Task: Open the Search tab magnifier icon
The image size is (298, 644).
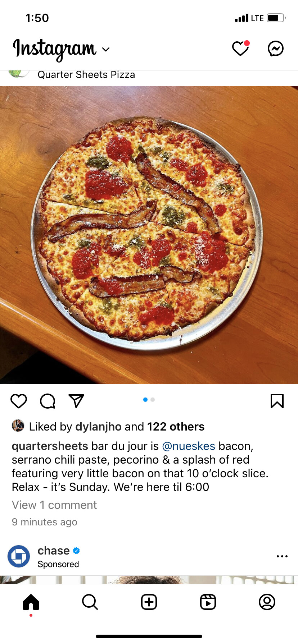Action: [x=90, y=602]
